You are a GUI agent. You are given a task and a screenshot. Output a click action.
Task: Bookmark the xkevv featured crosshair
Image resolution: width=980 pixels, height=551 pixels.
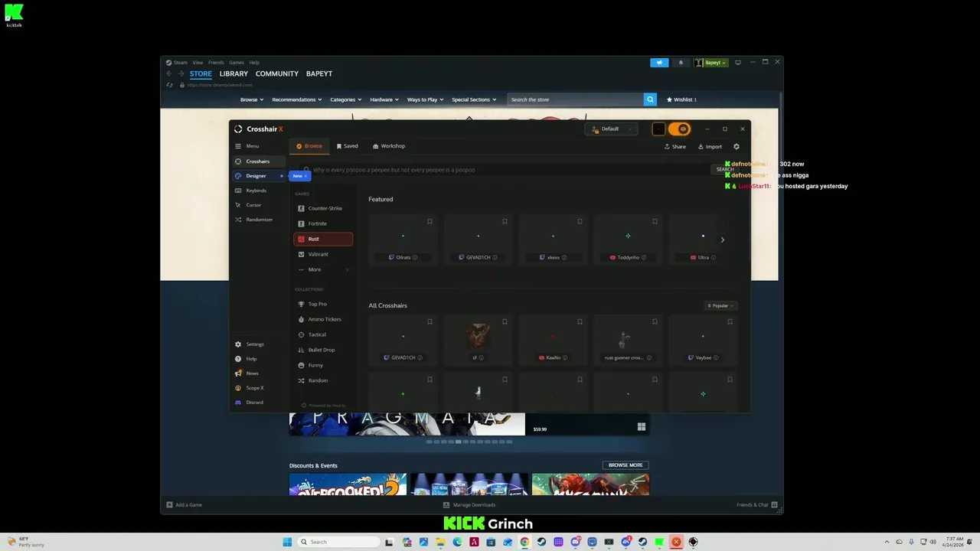580,222
